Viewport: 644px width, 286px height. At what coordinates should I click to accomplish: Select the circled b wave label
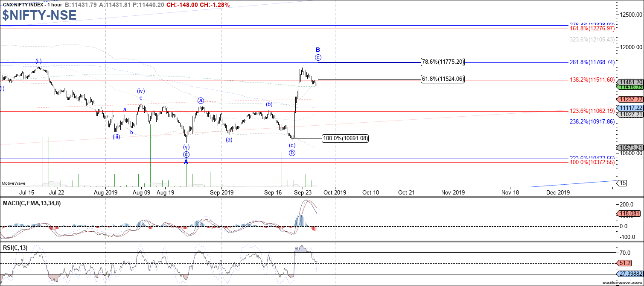(x=292, y=153)
